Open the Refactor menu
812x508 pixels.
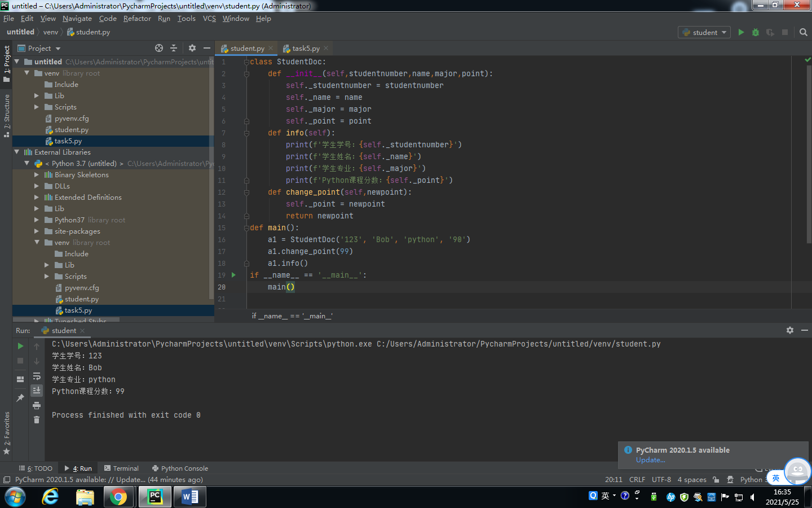(137, 19)
